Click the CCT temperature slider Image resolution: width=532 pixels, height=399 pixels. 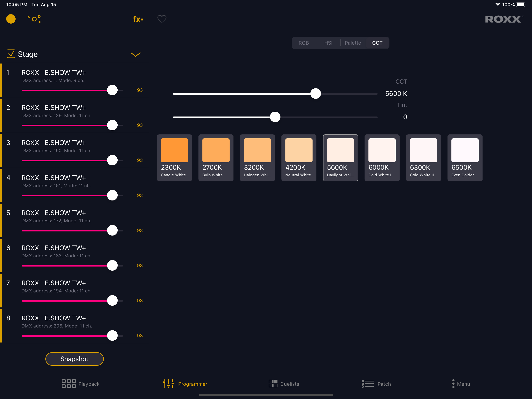275,94
